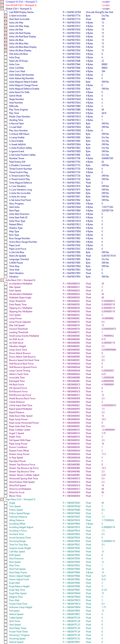120x644 pixels.
Task: Check the Follow Speed Range checkbox
Action: (x=5, y=513)
